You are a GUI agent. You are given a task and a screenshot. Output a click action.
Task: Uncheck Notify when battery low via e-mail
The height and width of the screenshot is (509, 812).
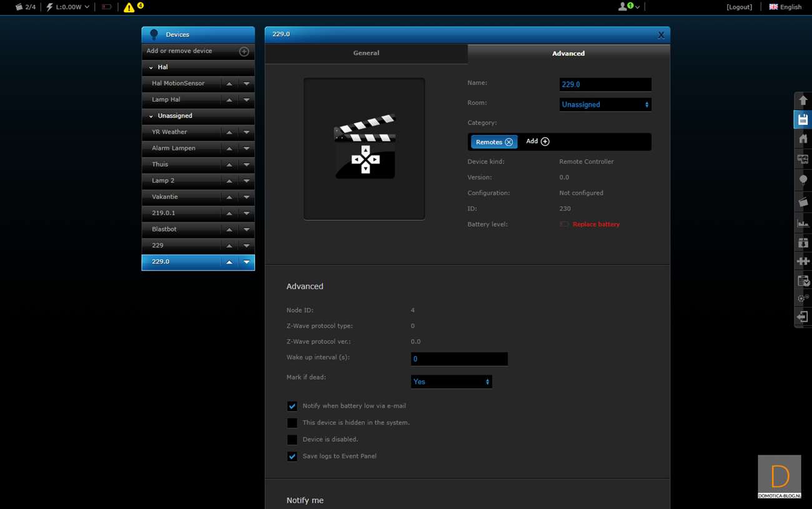tap(292, 406)
